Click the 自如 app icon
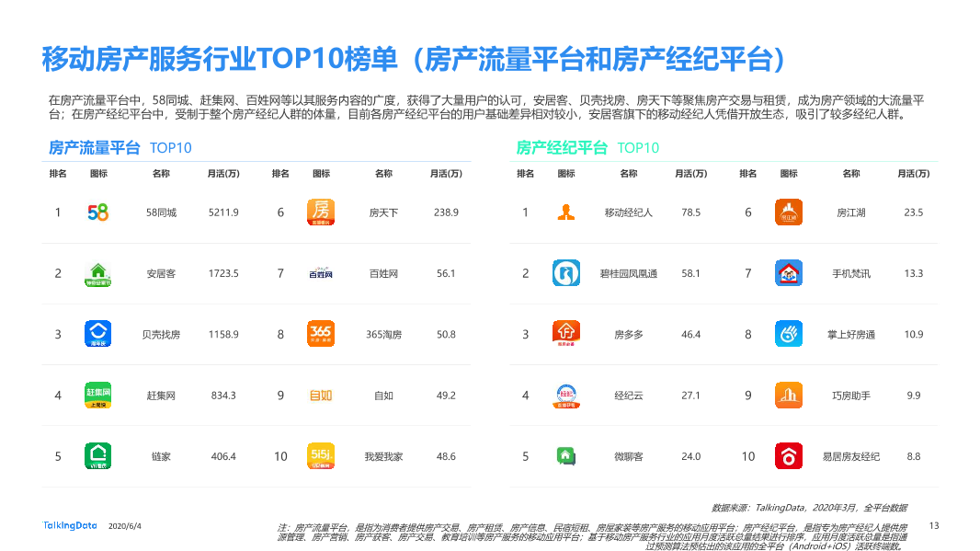The image size is (980, 551). pyautogui.click(x=320, y=395)
